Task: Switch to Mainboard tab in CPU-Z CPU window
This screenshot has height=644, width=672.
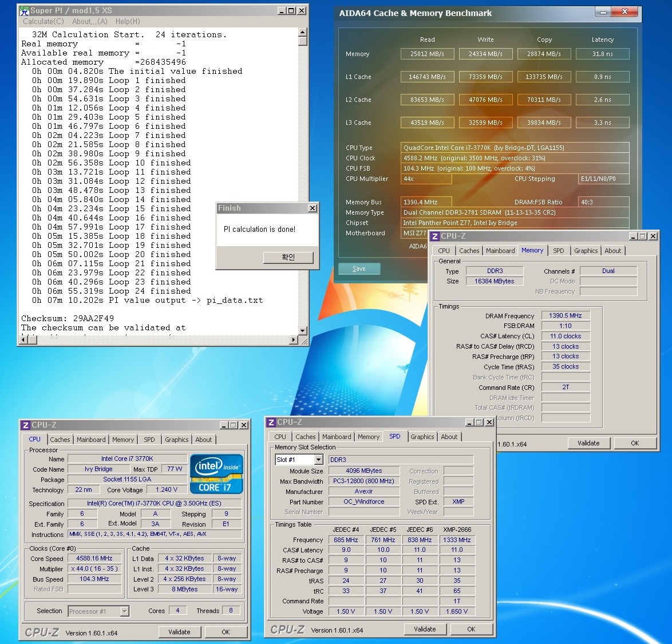Action: (x=91, y=440)
